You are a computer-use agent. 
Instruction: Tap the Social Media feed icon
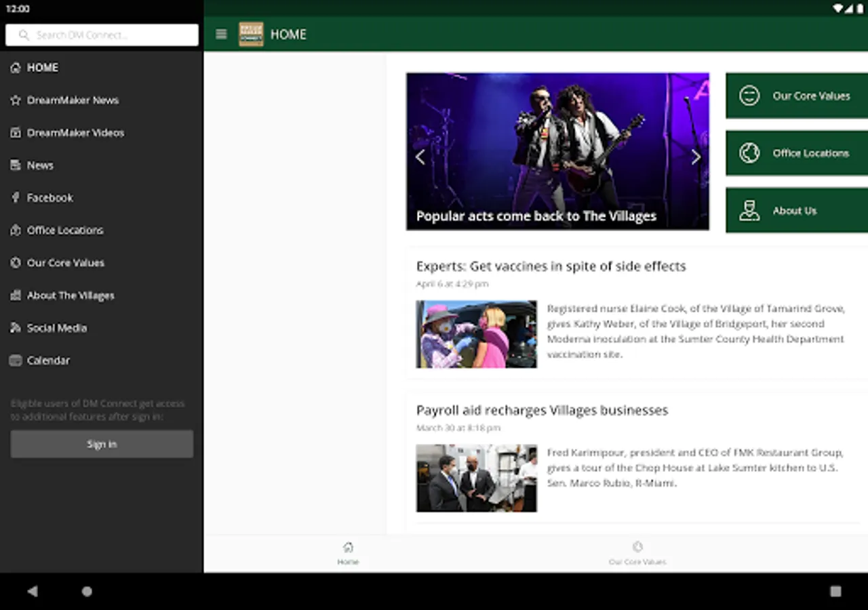coord(16,328)
